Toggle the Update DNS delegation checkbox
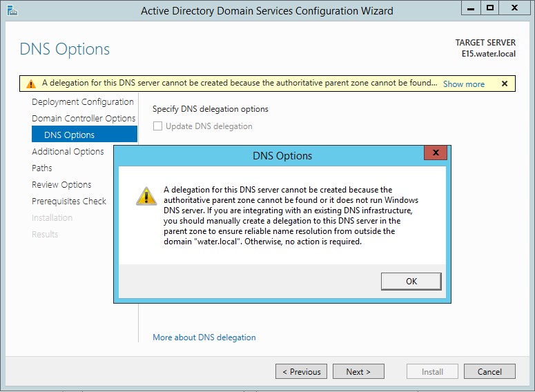 (157, 126)
